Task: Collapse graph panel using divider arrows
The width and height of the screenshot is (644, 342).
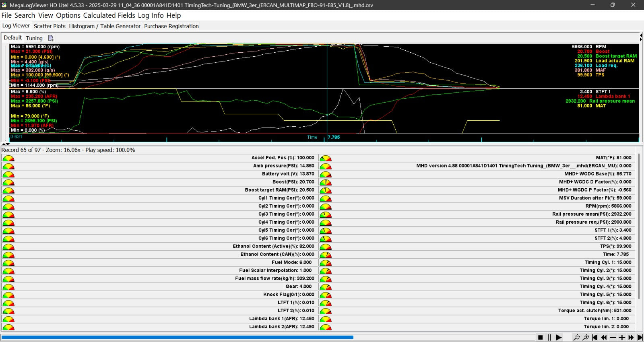Action: (6, 144)
